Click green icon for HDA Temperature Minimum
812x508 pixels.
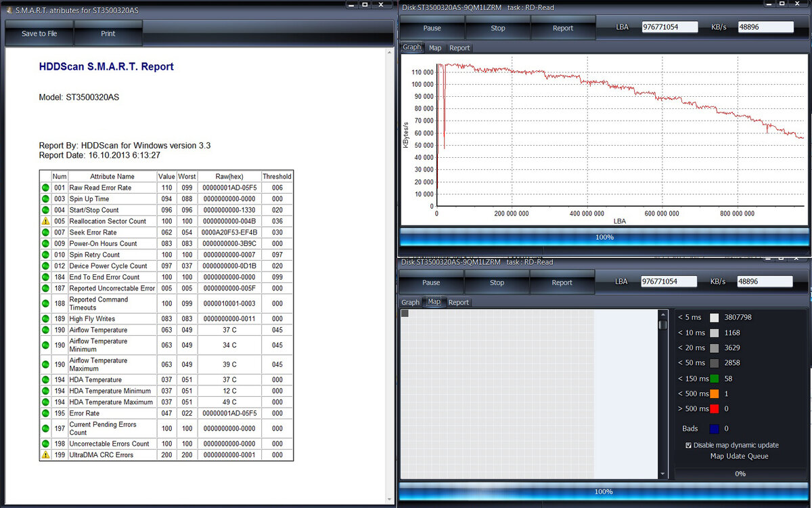click(45, 391)
